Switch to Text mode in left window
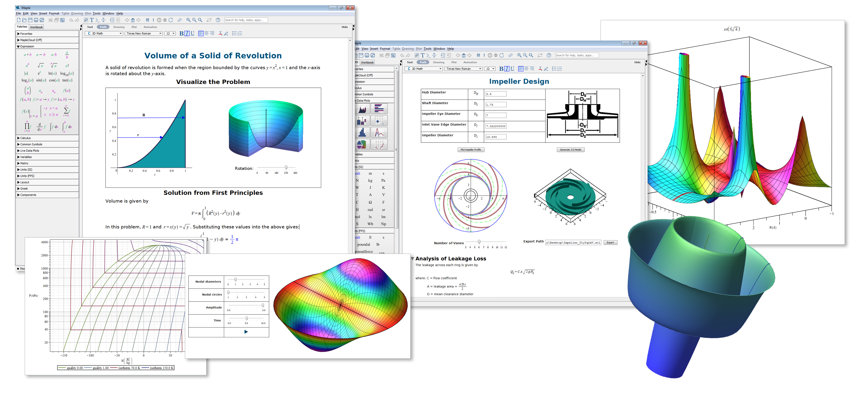The image size is (868, 400). point(90,27)
